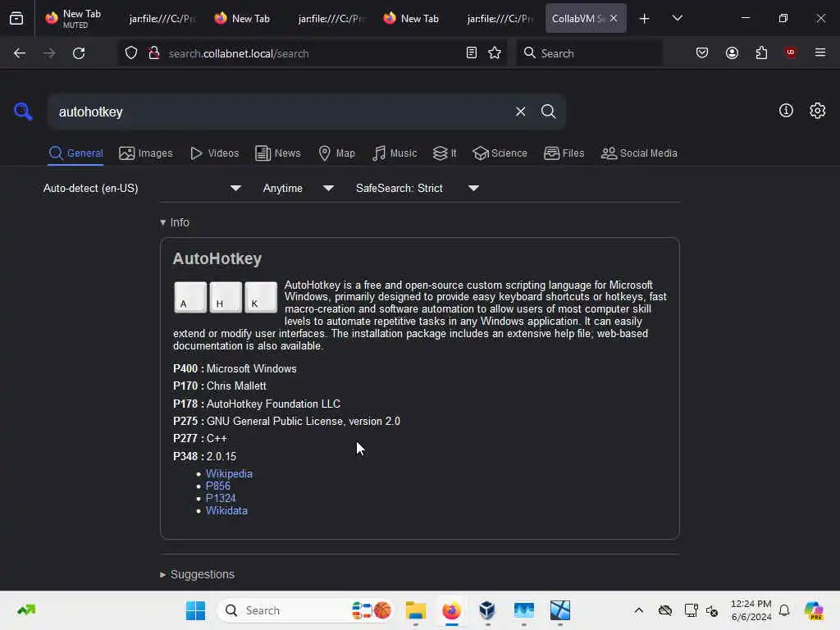The image size is (840, 630).
Task: Submit search with the magnifier button
Action: 548,112
